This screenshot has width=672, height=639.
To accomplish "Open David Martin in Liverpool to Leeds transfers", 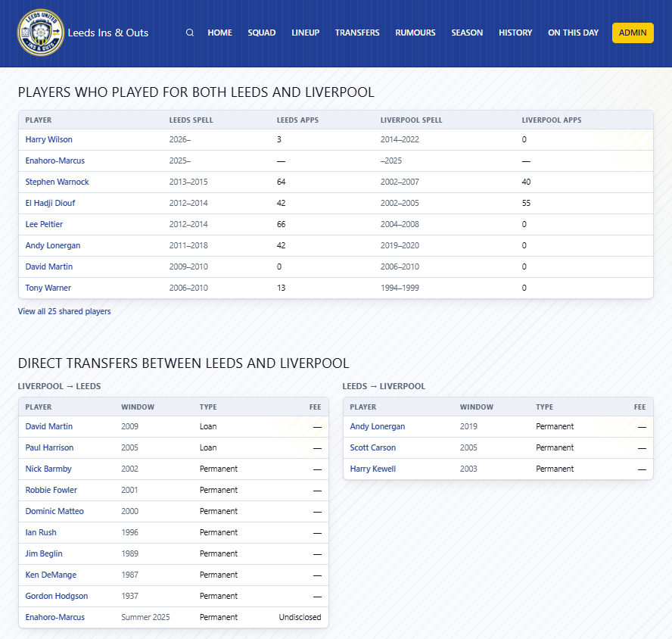I will 49,426.
